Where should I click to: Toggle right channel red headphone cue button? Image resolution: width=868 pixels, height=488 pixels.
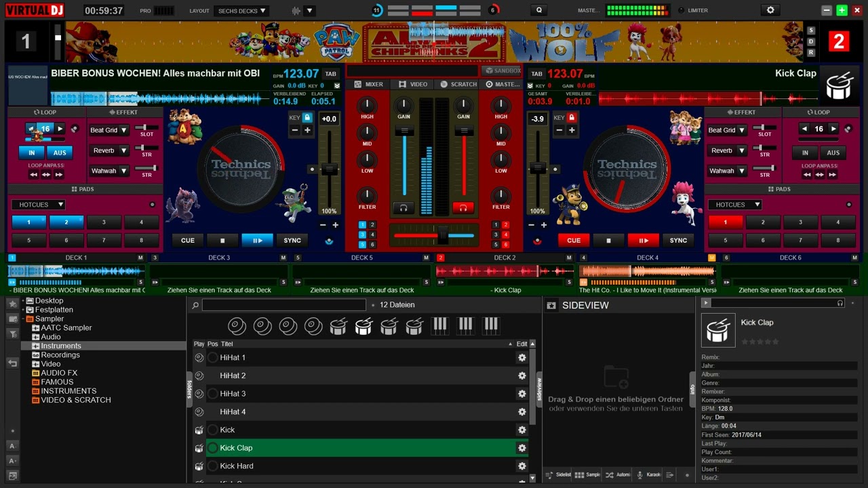click(463, 207)
